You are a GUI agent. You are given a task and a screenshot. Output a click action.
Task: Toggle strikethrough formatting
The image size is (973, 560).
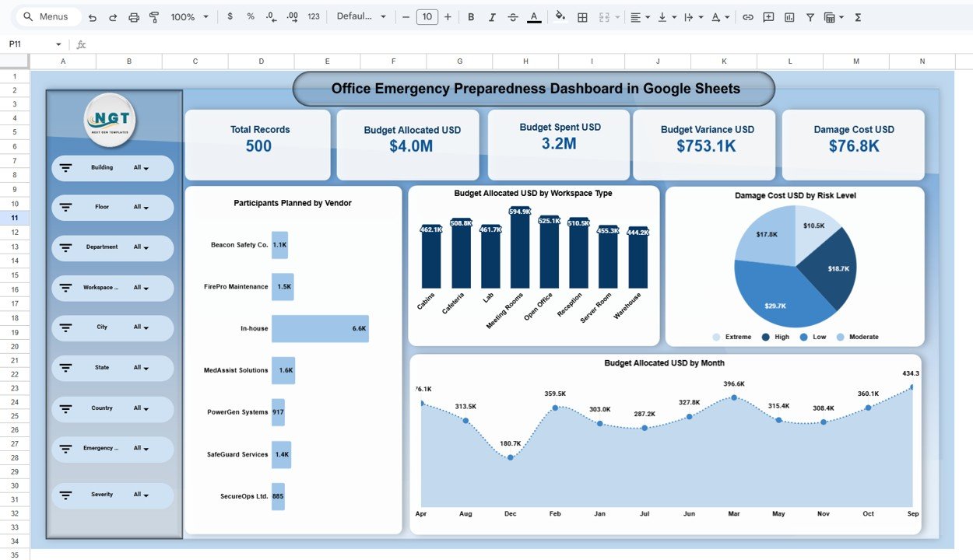512,16
